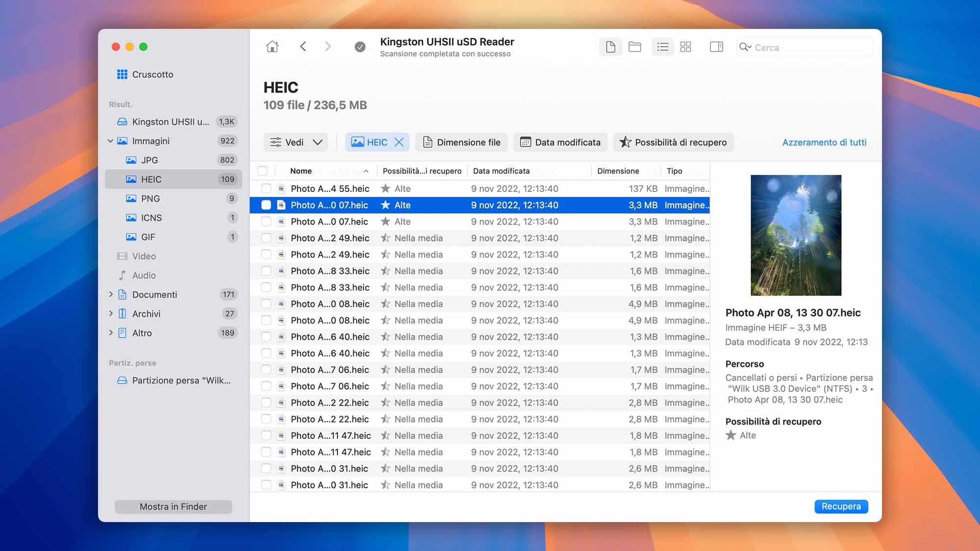The height and width of the screenshot is (551, 980).
Task: Click the star icon in preview recovery chances
Action: [731, 435]
